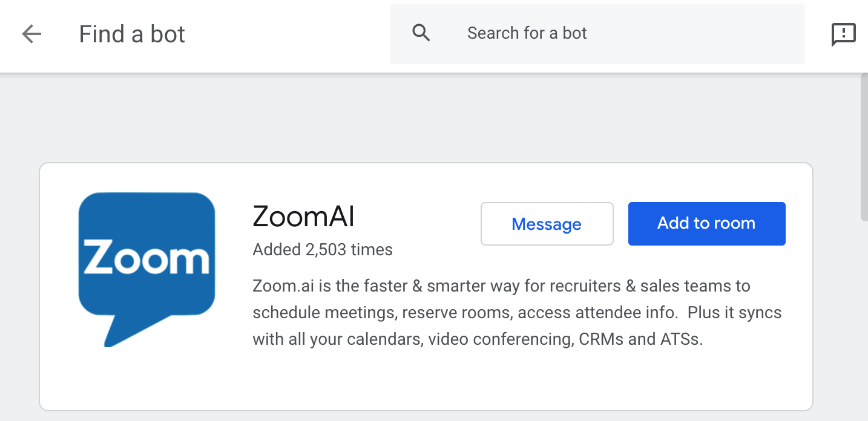Click the white "Zoom" text inside logo
The height and width of the screenshot is (421, 868).
(x=146, y=259)
